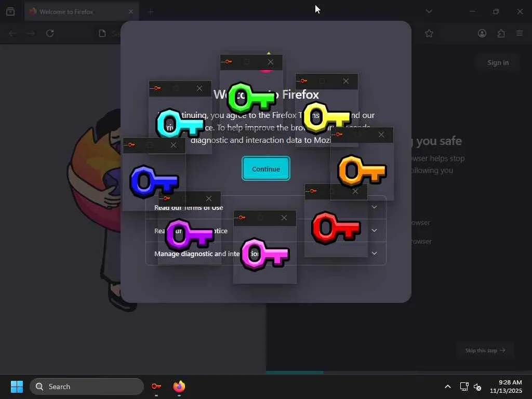
Task: Close the blue key window
Action: 174,145
